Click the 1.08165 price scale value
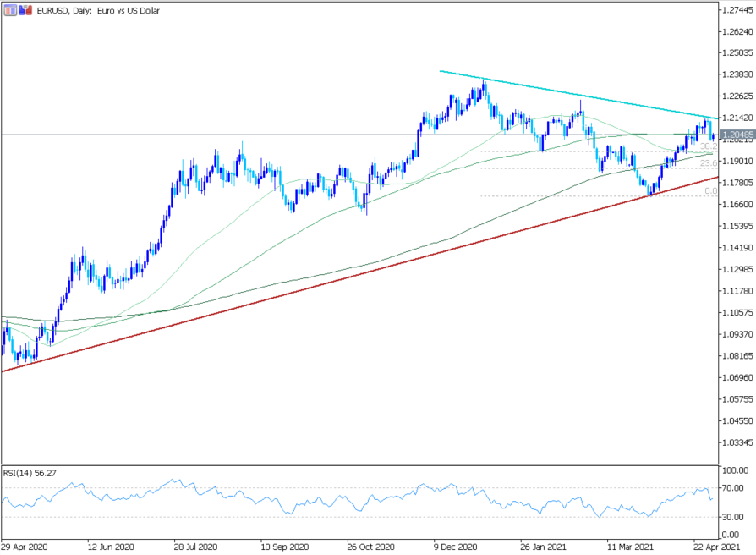The image size is (756, 555). click(x=737, y=356)
